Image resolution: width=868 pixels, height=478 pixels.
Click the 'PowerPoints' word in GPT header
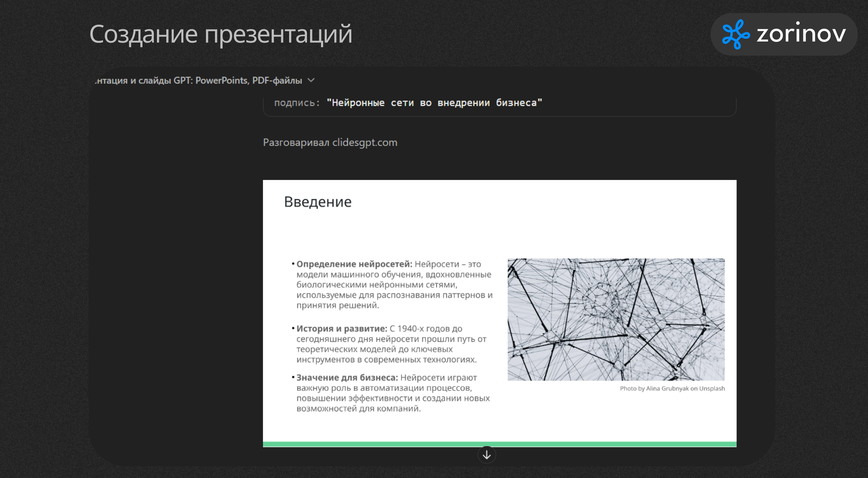click(221, 80)
